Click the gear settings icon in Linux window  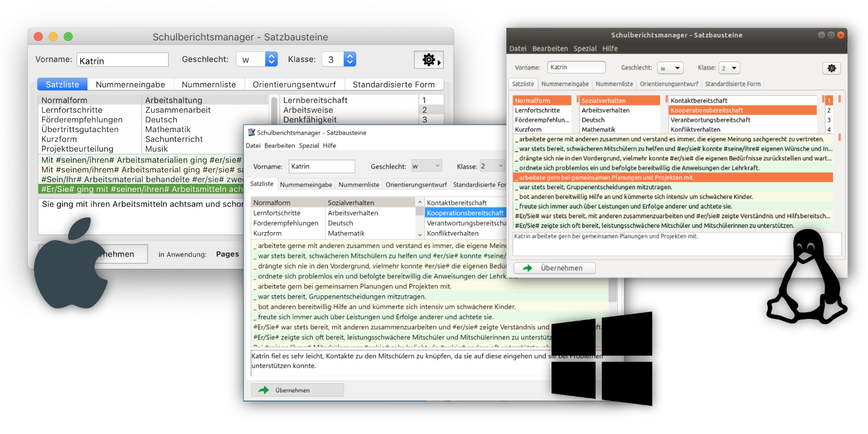(832, 68)
